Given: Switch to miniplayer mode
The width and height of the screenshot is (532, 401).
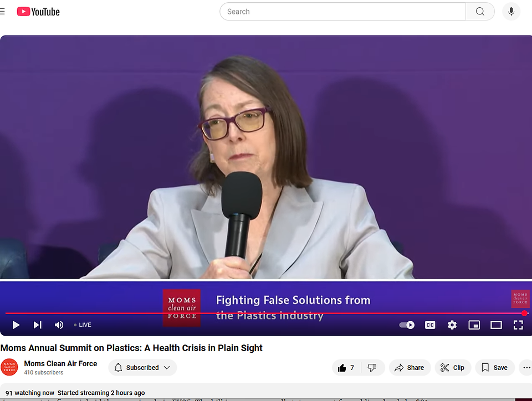Looking at the screenshot, I should (x=474, y=325).
